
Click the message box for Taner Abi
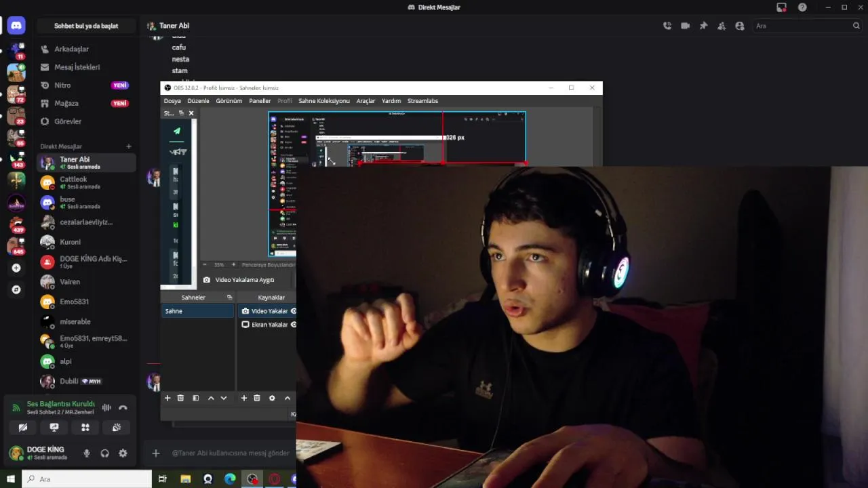pos(231,453)
